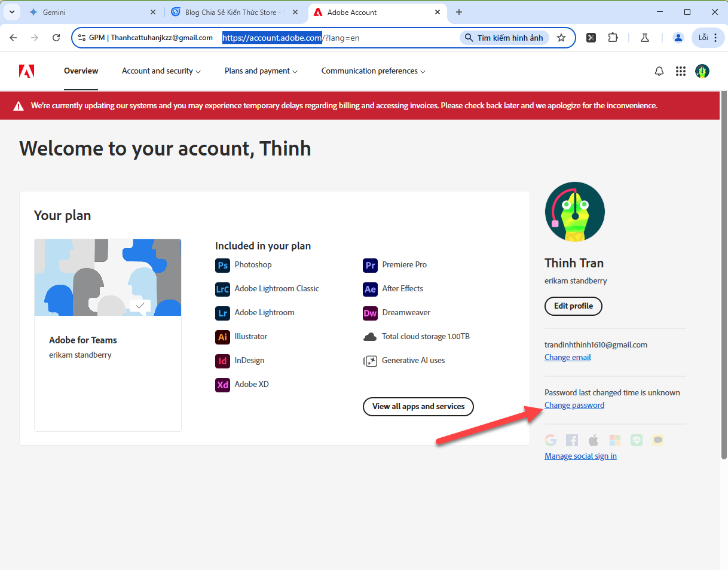The image size is (728, 570).
Task: Click the large Thinh Tran profile avatar
Action: pos(575,212)
